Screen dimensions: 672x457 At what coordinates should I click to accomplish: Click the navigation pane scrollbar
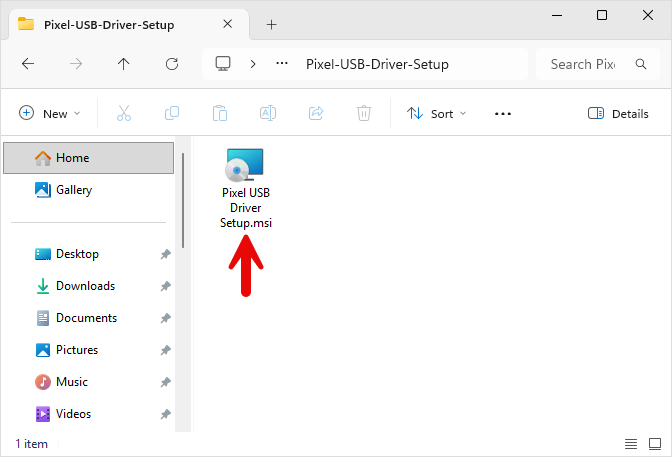[183, 200]
